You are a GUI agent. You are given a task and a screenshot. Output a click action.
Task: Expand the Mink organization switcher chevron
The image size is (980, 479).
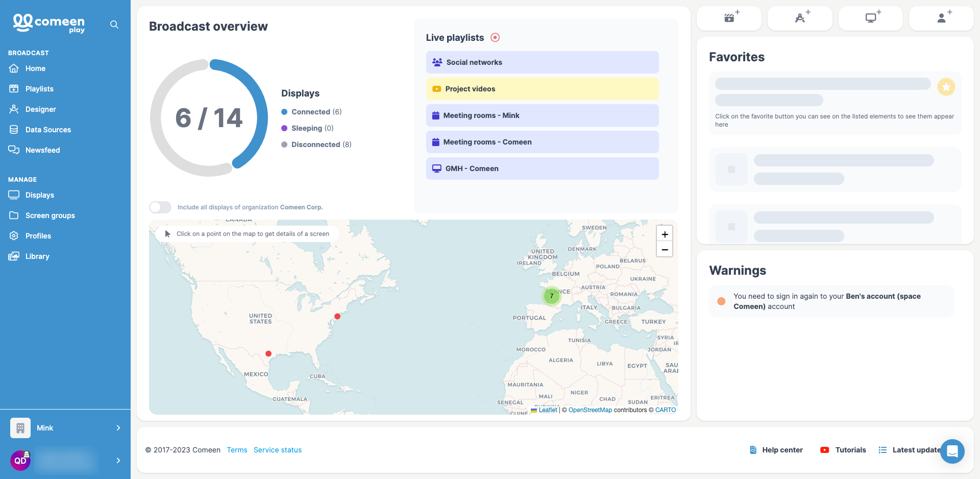(x=118, y=428)
